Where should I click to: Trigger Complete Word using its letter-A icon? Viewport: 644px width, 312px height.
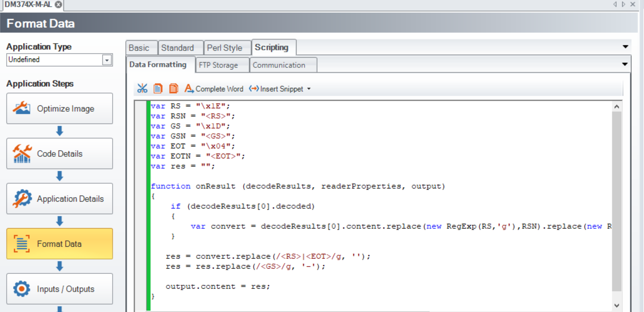[x=189, y=89]
